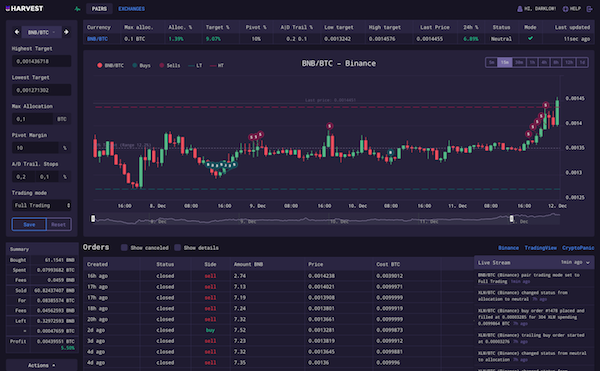Enable the Show canceled checkbox
600x371 pixels.
pyautogui.click(x=124, y=247)
